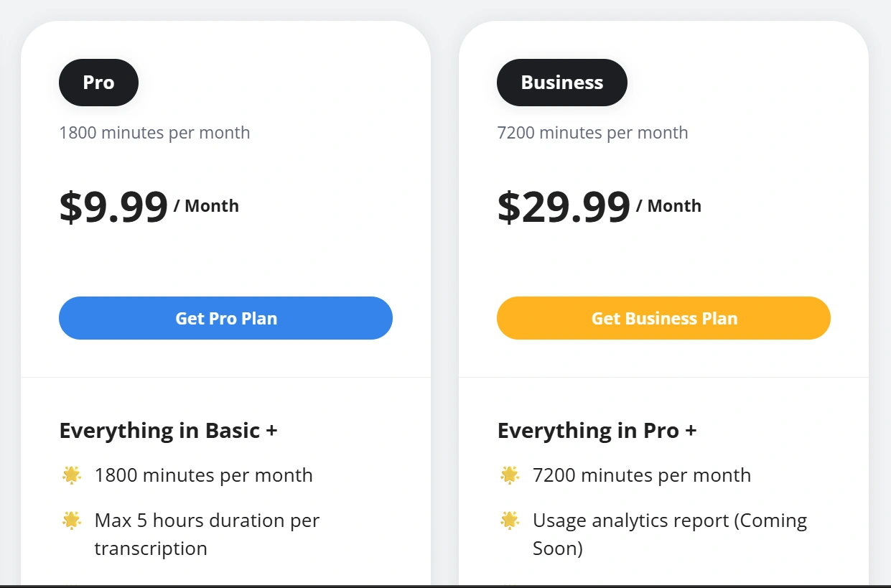891x588 pixels.
Task: Click the Everything in Basic + heading
Action: click(x=168, y=431)
